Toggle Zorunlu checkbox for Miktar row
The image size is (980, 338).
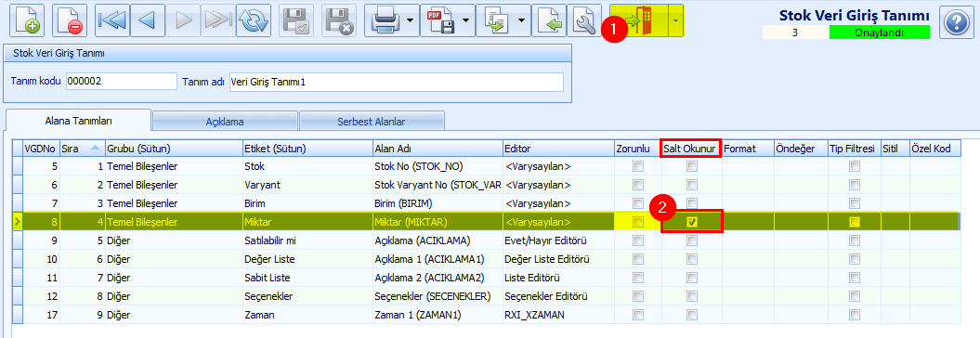pos(637,222)
